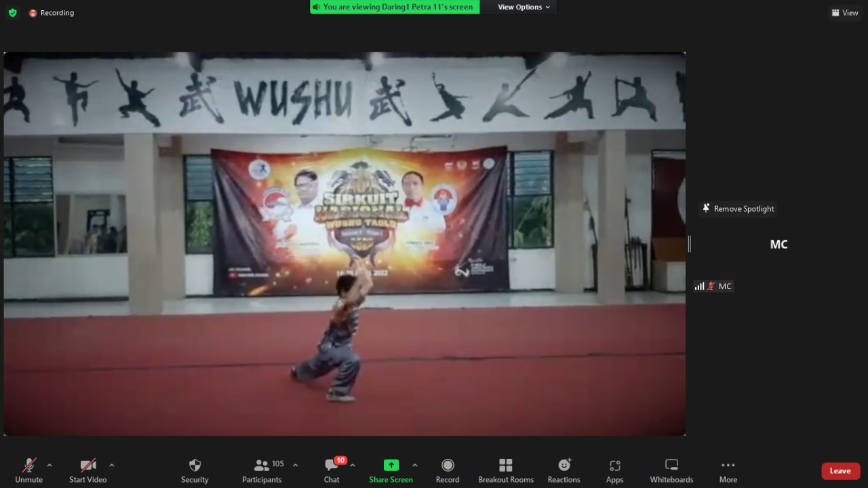Click the green Share Screen button

(391, 470)
